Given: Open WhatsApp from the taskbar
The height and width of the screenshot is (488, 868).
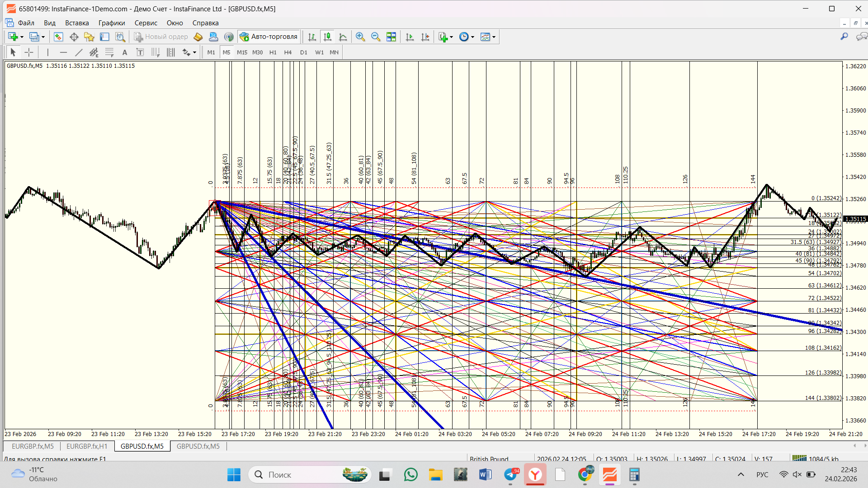Looking at the screenshot, I should 410,474.
